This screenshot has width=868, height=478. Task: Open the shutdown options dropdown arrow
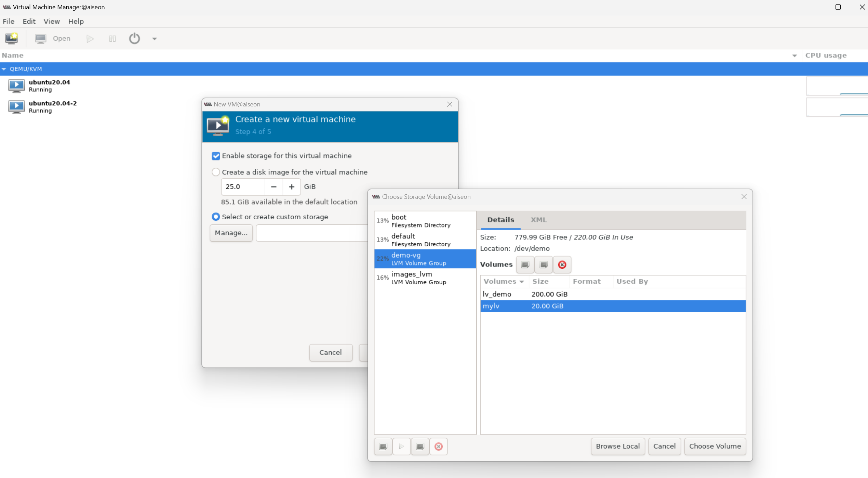pos(155,39)
